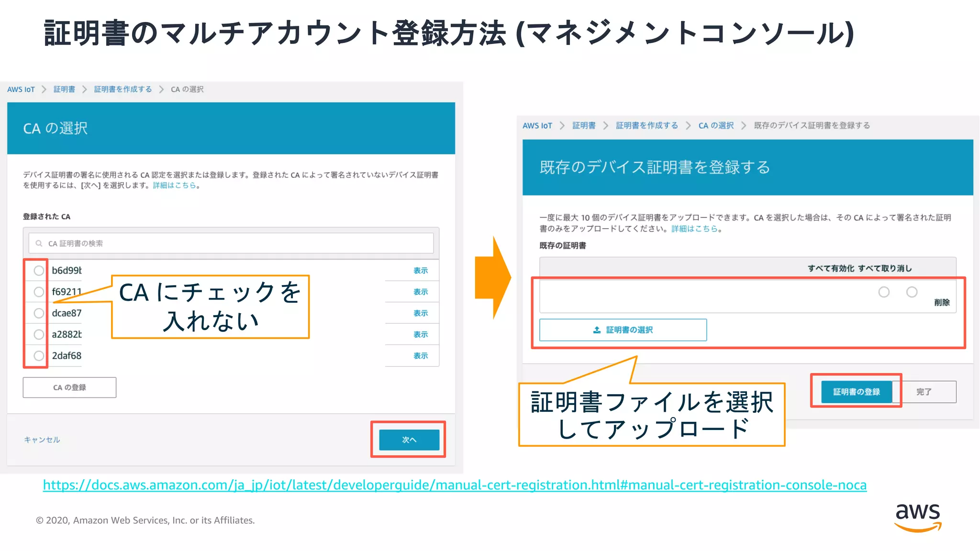Click the CA の登録 button

(69, 387)
